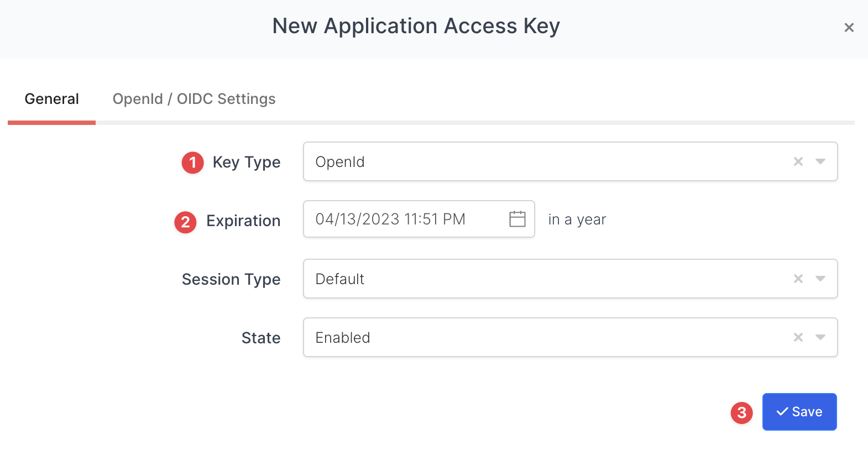The width and height of the screenshot is (868, 450).
Task: Open the calendar picker in Expiration field
Action: coord(517,219)
